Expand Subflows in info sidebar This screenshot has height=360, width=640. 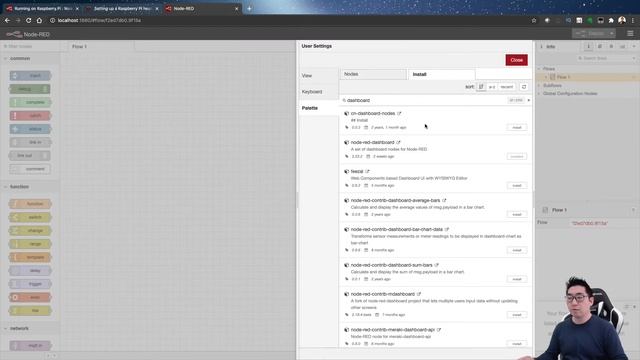540,86
